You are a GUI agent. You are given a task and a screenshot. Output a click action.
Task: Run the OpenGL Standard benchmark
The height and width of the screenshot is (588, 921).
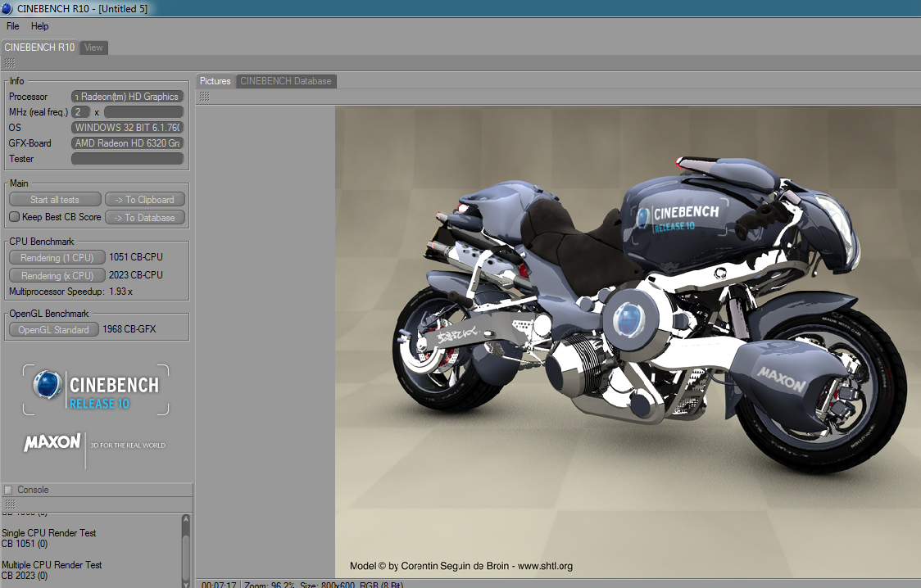pyautogui.click(x=53, y=330)
